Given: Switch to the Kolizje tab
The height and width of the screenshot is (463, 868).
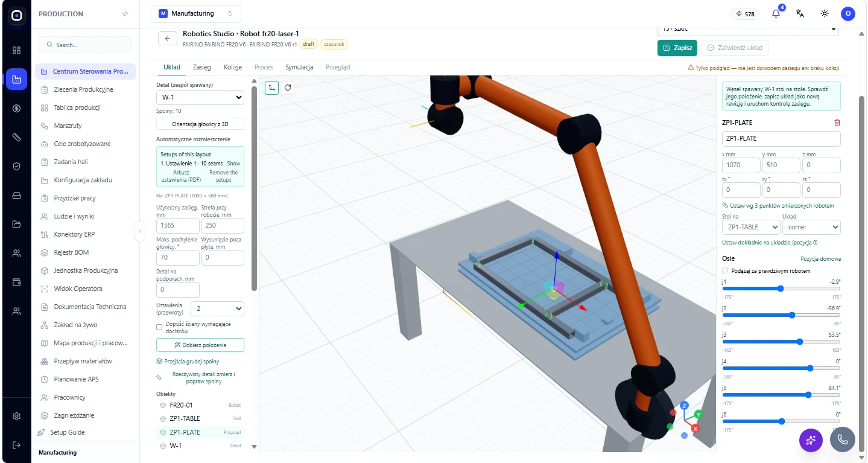Looking at the screenshot, I should click(233, 67).
